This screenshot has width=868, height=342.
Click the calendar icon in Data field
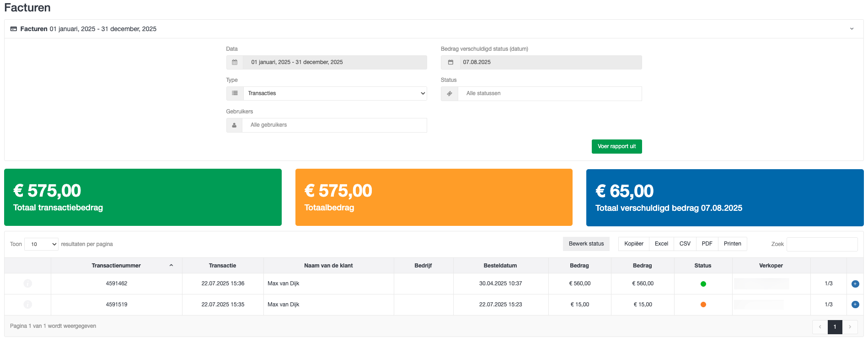coord(235,62)
